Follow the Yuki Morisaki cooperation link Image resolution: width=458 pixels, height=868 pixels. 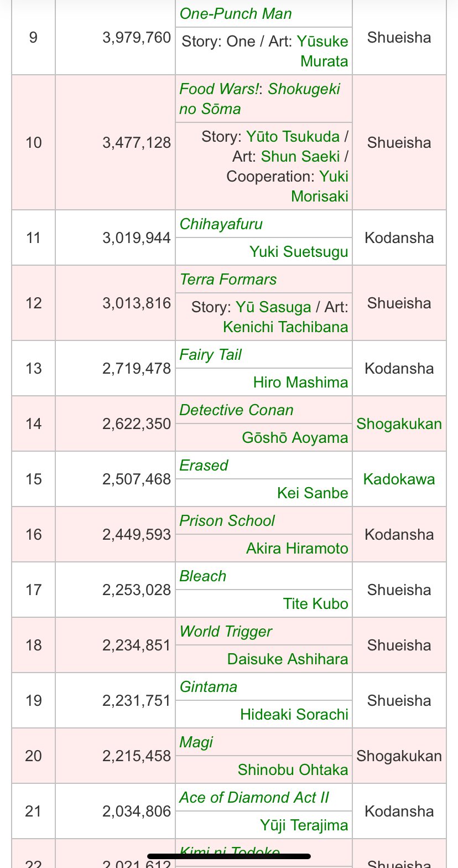click(x=320, y=186)
